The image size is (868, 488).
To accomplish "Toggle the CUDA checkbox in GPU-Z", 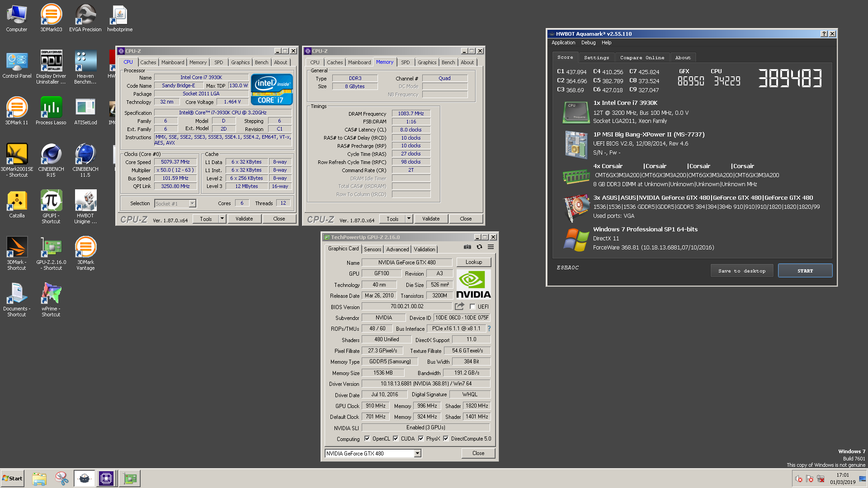I will [x=396, y=438].
